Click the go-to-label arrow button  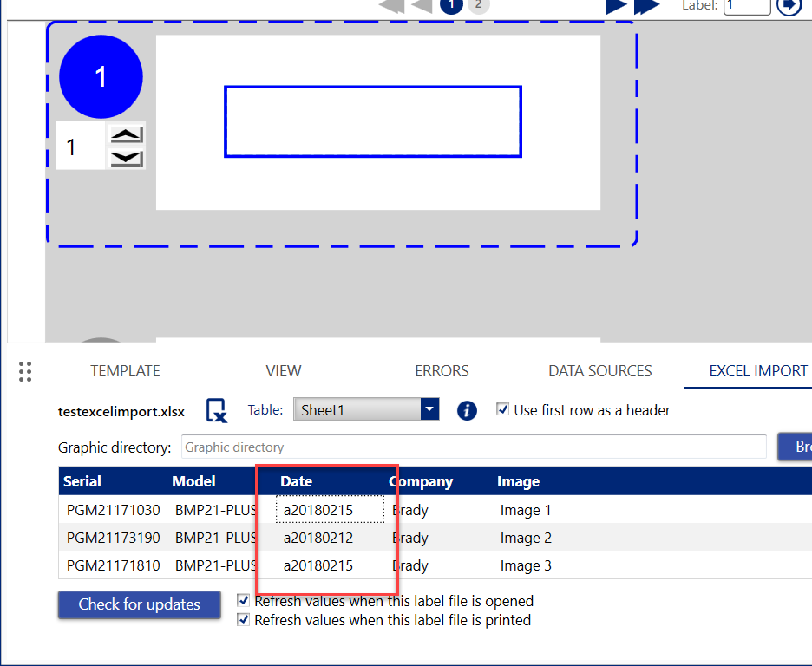click(x=789, y=5)
